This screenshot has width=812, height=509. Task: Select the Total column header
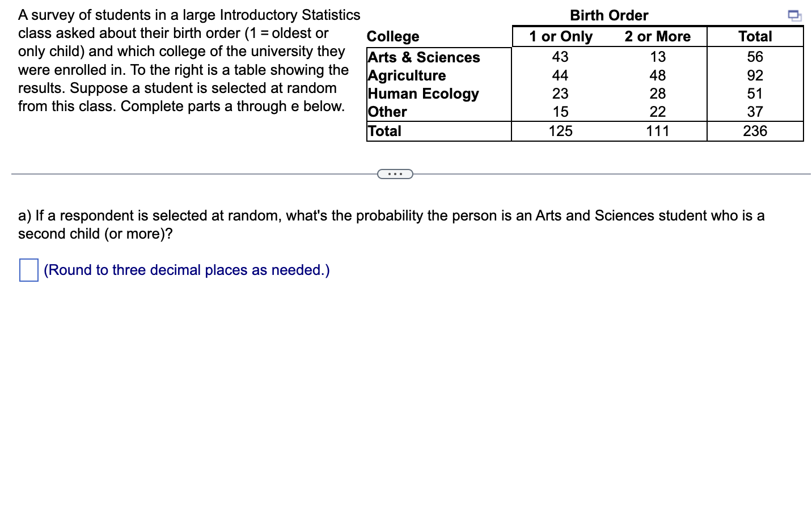(x=755, y=36)
